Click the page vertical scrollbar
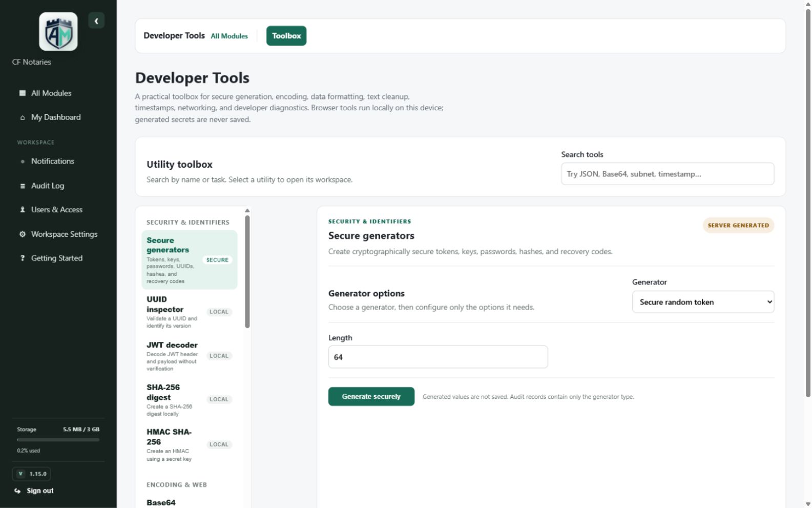812x508 pixels. pos(808,202)
